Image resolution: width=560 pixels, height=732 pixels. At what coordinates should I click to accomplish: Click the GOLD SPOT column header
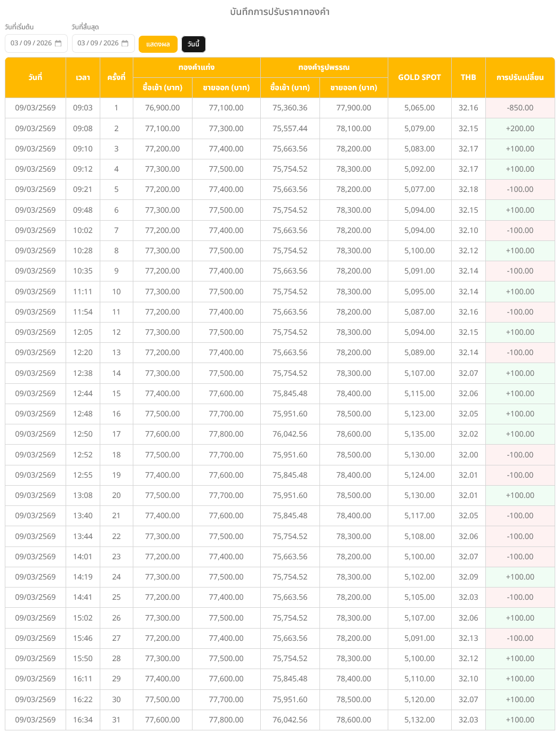pos(419,77)
